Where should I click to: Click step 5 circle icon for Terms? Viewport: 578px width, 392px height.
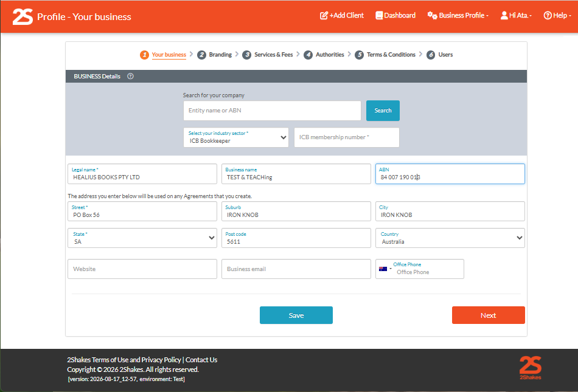tap(360, 55)
